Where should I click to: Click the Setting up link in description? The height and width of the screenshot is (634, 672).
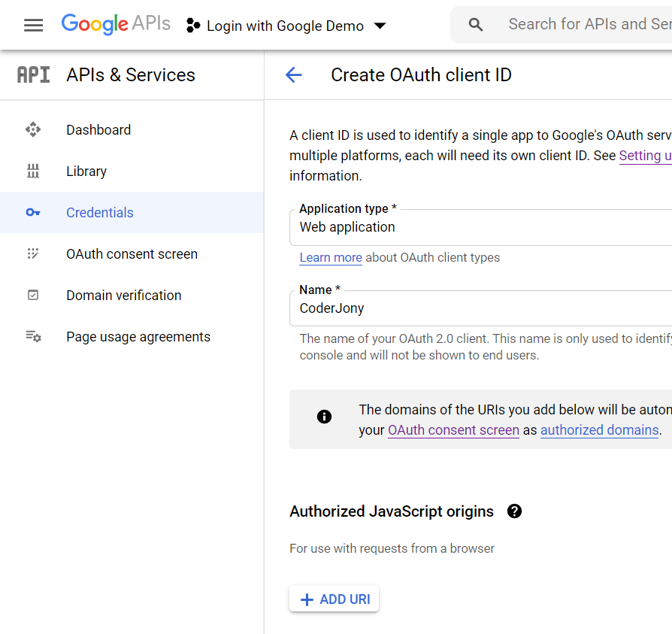(x=646, y=156)
